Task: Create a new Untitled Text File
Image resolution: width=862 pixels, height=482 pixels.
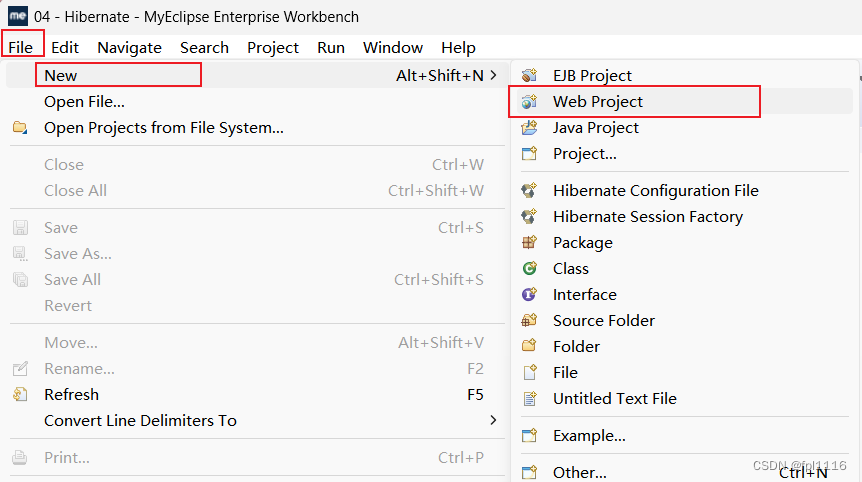Action: click(x=683, y=398)
